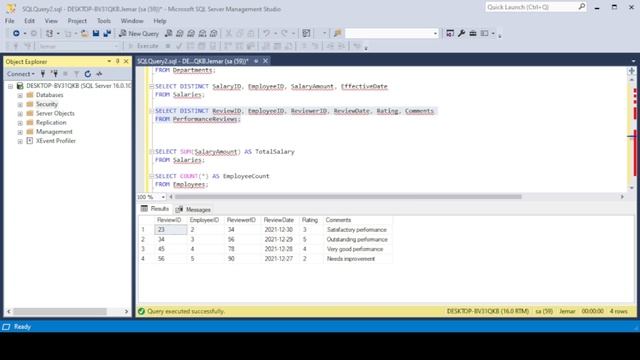
Task: Click the New Project toolbar icon
Action: 49,33
